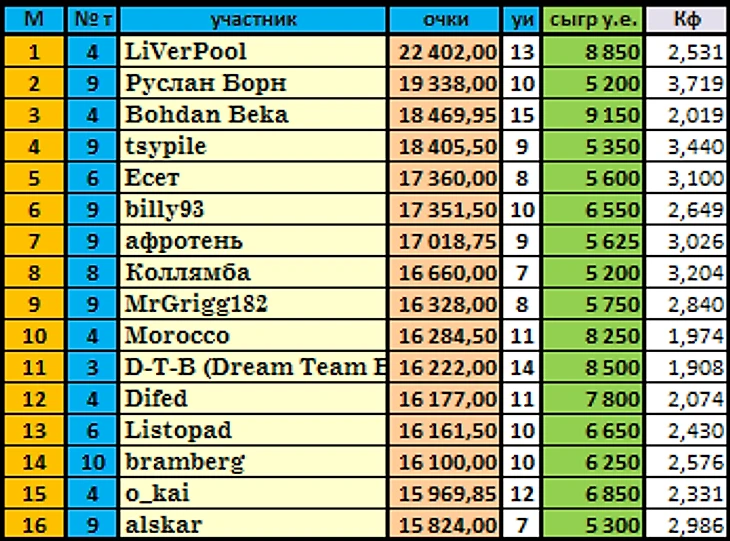Click the 'очки' column header
Image resolution: width=730 pixels, height=541 pixels.
coord(445,20)
